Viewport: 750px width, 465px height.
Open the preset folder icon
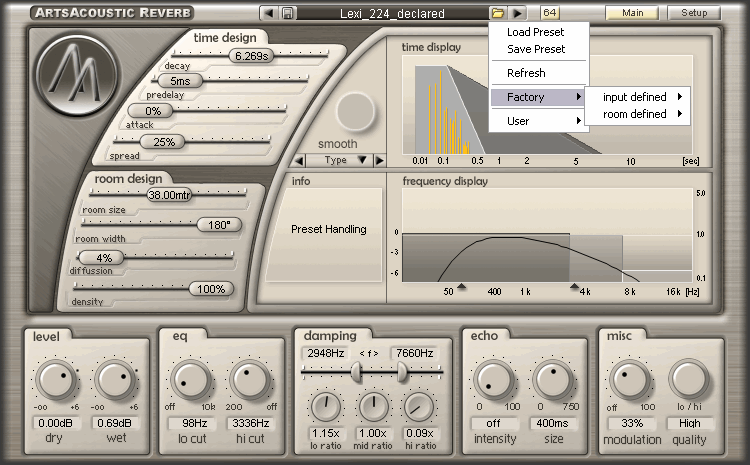click(498, 13)
